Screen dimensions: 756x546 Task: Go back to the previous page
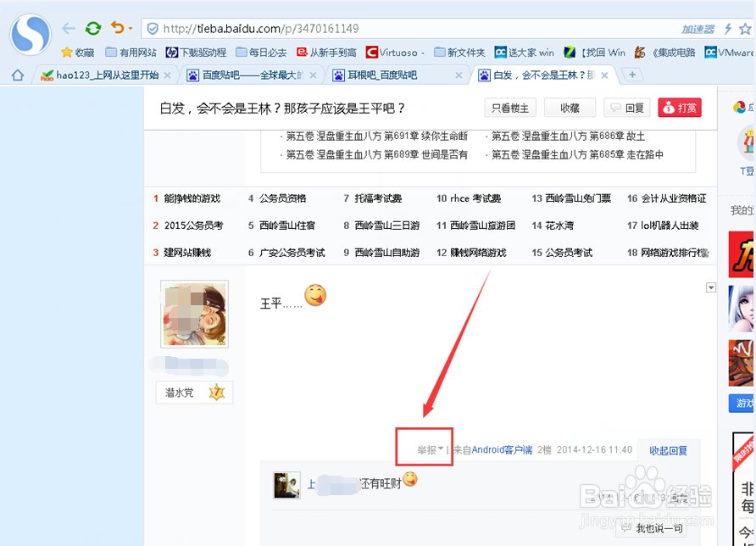pyautogui.click(x=68, y=27)
